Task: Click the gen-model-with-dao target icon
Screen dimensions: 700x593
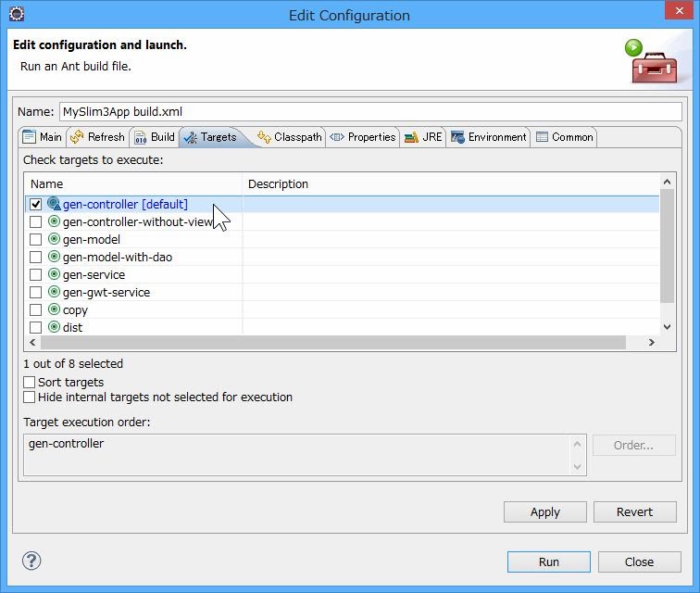Action: [54, 257]
